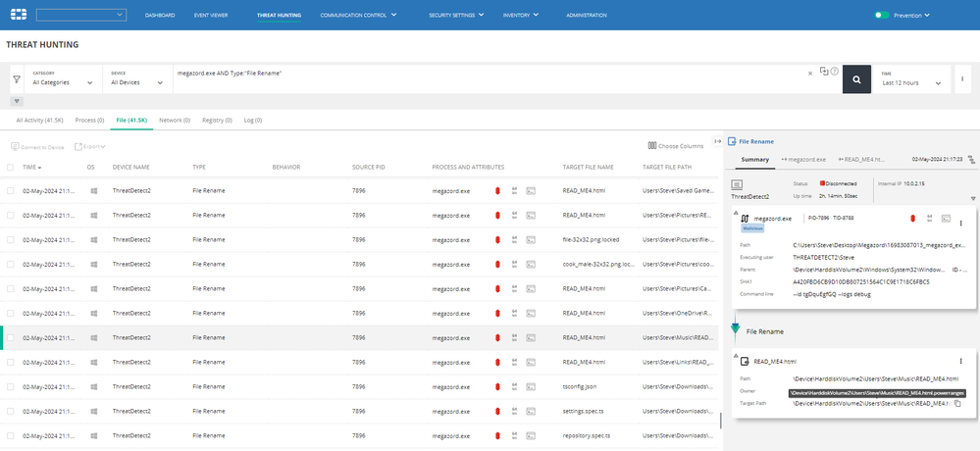Tick the checkbox for the tsconfig.json row
This screenshot has height=451, width=980.
tap(11, 386)
